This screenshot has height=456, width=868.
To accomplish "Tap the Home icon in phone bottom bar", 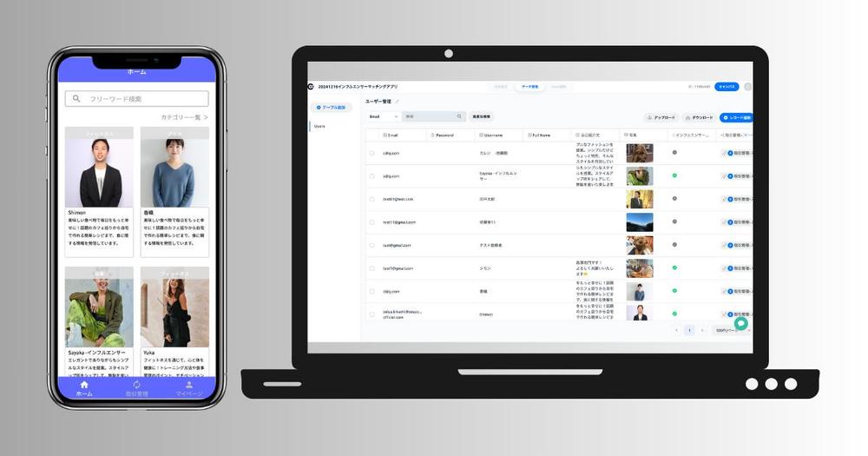I will tap(84, 385).
